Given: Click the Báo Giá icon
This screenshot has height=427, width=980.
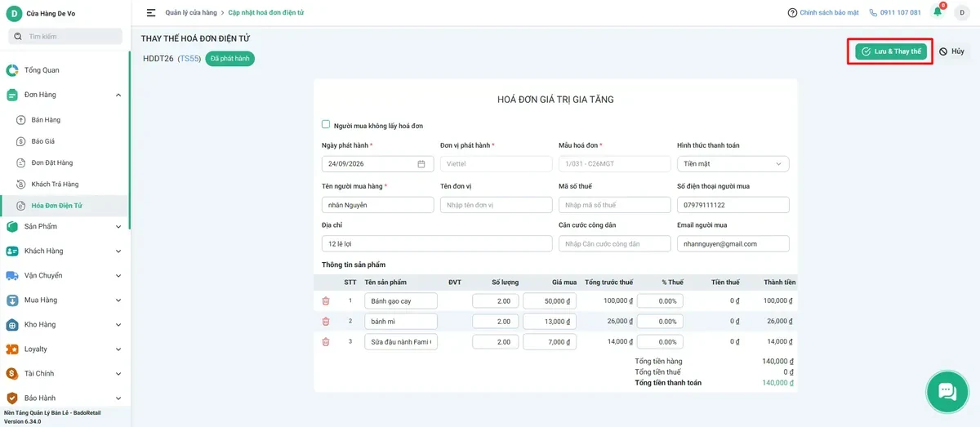Looking at the screenshot, I should (x=21, y=141).
